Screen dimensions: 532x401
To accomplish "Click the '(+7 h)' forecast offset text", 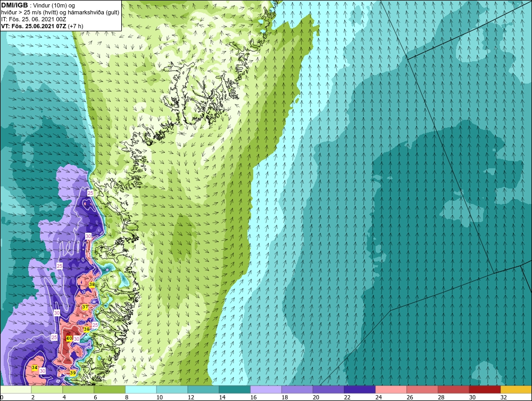I will click(x=76, y=26).
